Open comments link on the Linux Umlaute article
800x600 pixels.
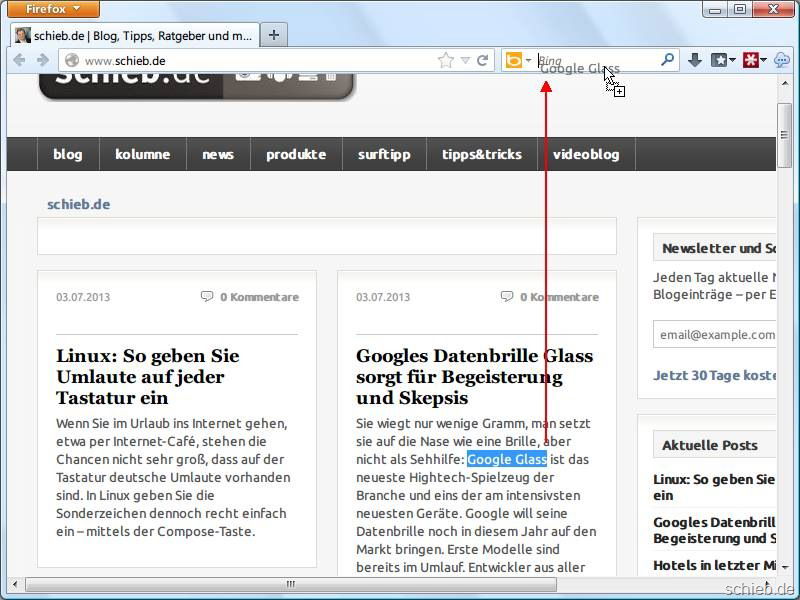259,297
